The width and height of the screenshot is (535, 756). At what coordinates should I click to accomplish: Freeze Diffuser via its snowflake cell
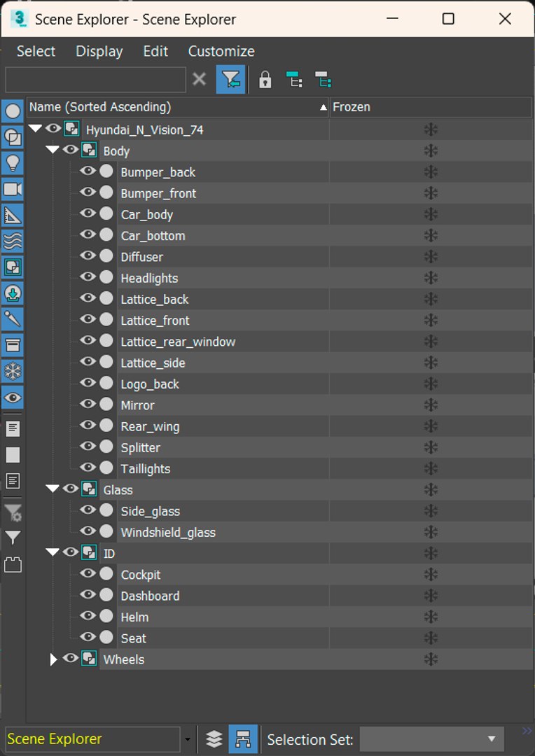click(431, 256)
